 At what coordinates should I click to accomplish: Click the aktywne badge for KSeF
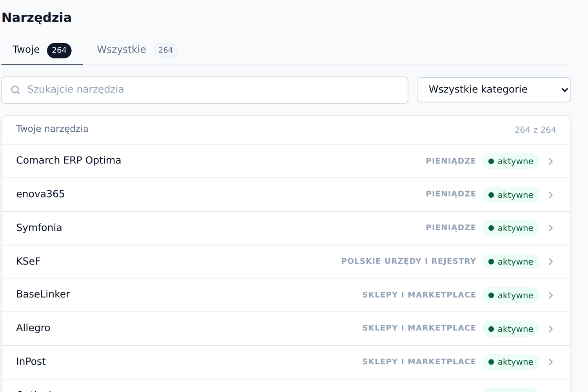click(x=511, y=261)
